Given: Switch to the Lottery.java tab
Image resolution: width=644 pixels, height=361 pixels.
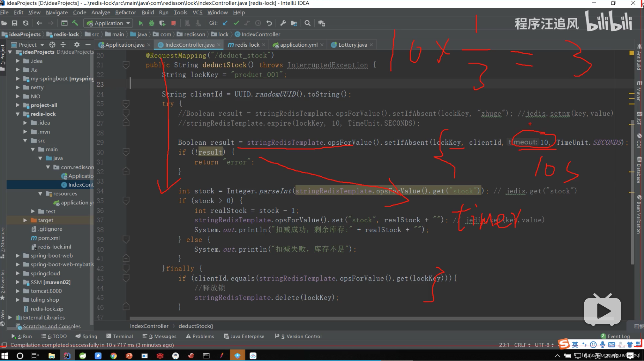Looking at the screenshot, I should [352, 45].
